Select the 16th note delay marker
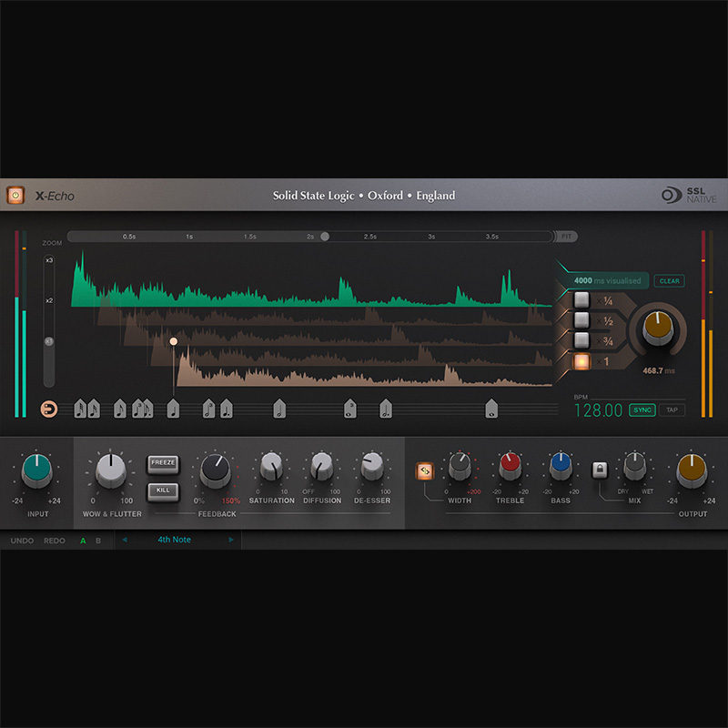728x728 pixels. (x=94, y=409)
